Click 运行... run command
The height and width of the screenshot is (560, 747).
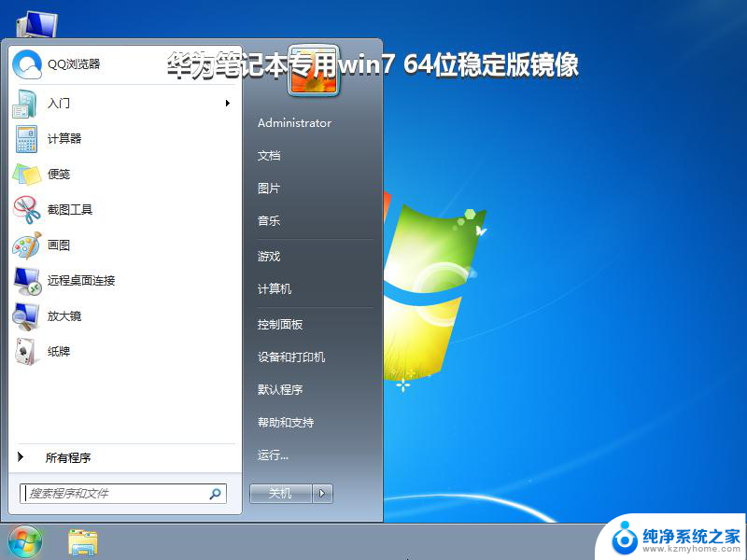pos(273,455)
